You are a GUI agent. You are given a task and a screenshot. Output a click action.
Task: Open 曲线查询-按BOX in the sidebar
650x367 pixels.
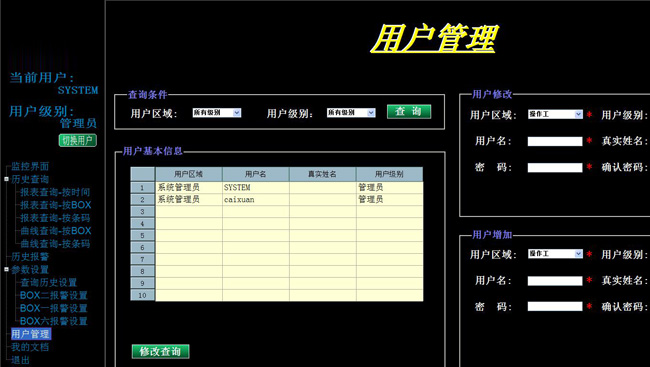(x=56, y=231)
